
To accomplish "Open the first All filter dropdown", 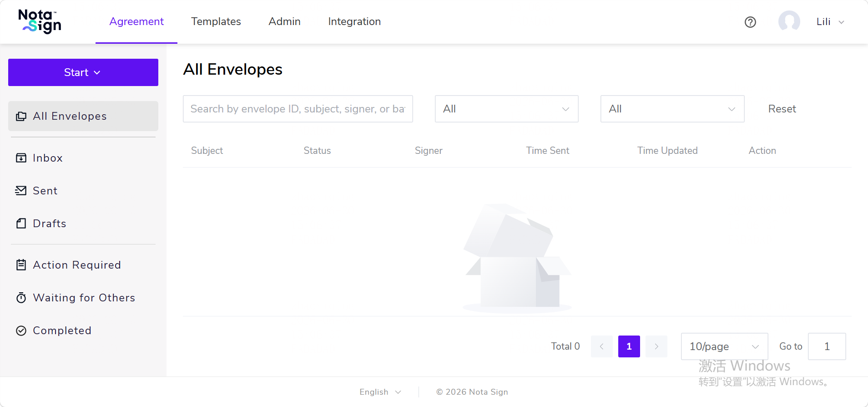I will (506, 109).
